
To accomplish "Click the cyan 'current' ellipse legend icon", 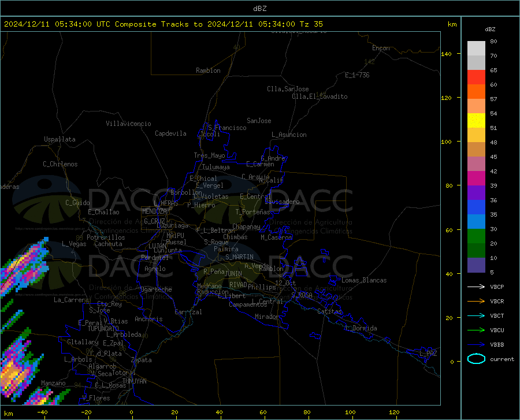I will coord(476,359).
